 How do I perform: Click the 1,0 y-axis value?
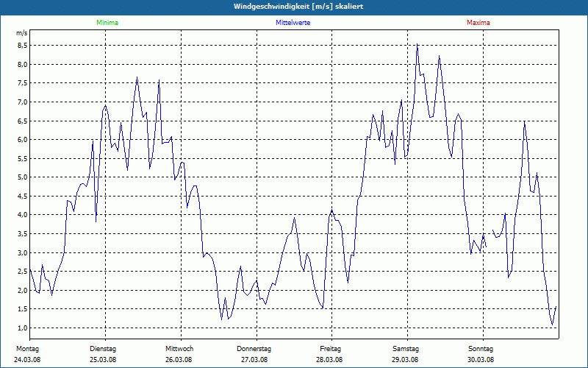[x=23, y=328]
